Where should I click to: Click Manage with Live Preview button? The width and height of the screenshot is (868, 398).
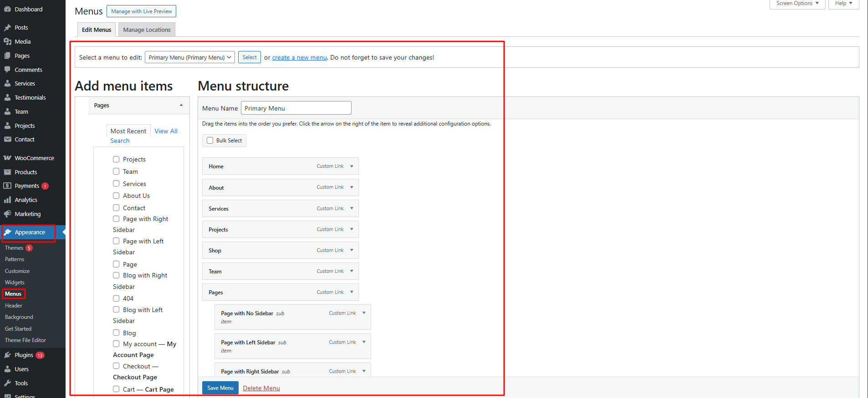141,11
